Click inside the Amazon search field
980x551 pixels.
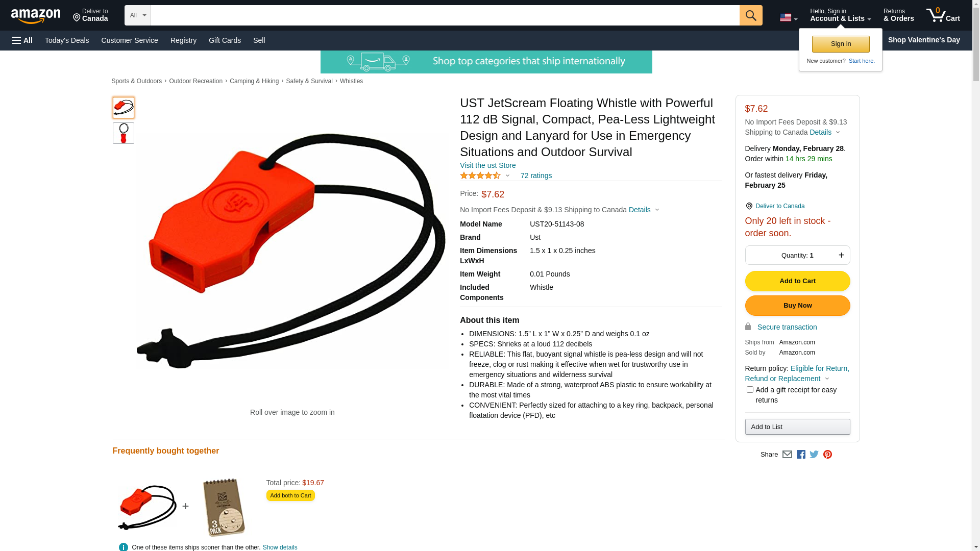(445, 15)
